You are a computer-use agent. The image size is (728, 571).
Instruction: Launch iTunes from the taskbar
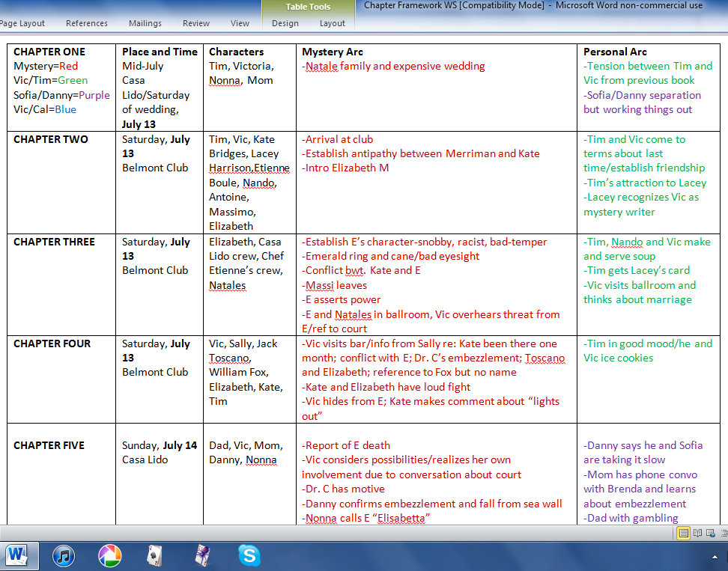pos(64,555)
